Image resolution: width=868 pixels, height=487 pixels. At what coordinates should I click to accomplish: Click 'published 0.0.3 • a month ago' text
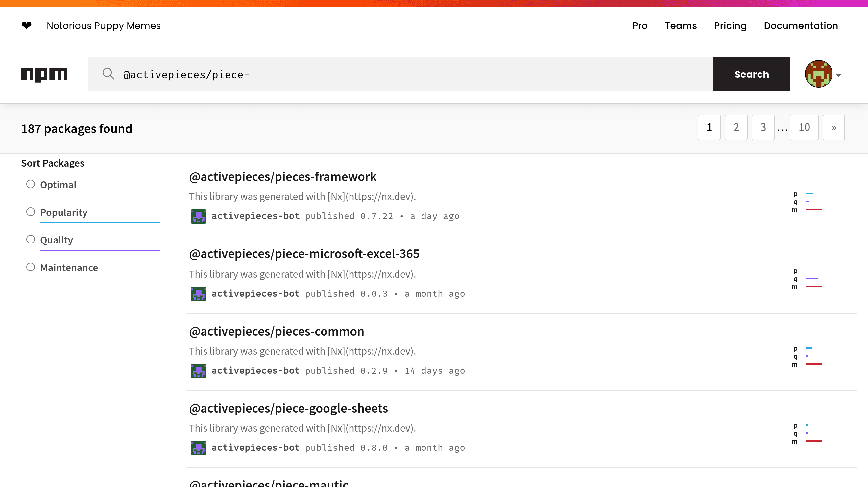point(385,294)
